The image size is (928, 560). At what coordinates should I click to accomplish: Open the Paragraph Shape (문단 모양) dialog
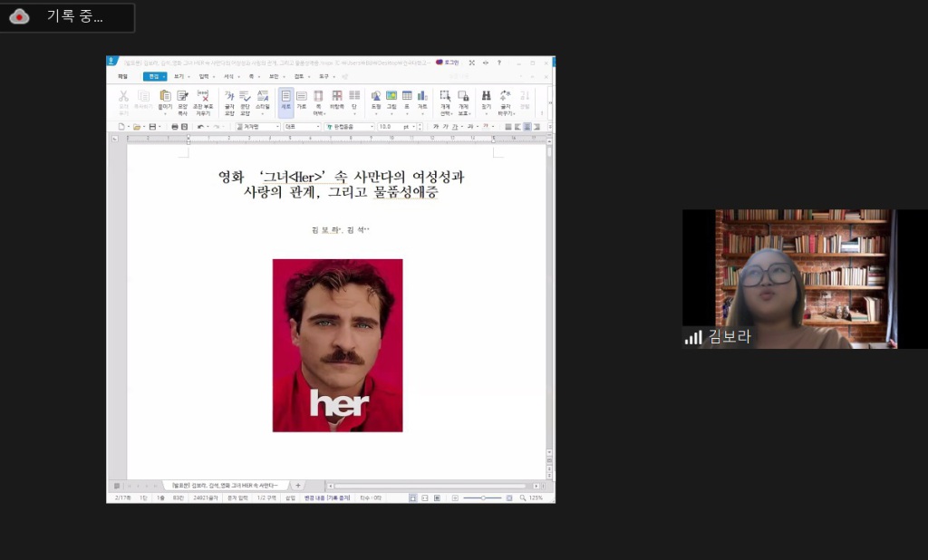[245, 98]
